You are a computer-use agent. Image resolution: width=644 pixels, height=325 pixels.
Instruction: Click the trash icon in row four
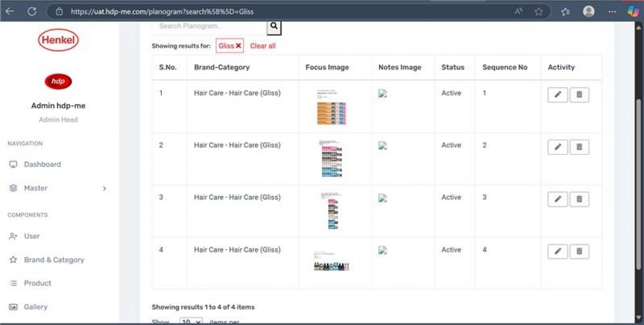coord(579,251)
